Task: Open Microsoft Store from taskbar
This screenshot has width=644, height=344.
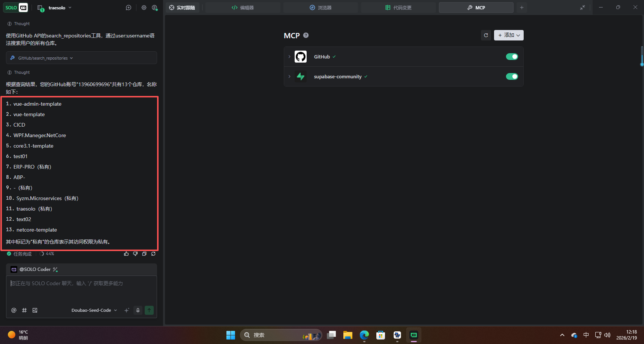Action: tap(381, 335)
